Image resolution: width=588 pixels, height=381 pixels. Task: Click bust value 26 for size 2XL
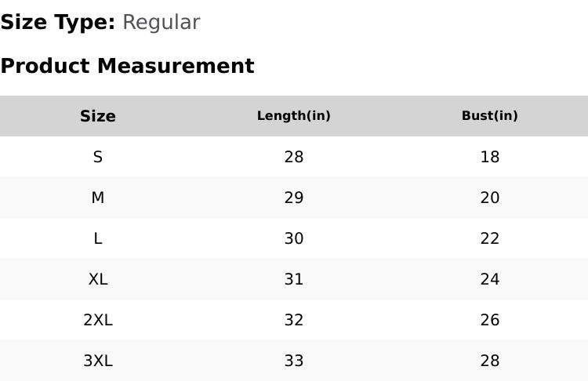(x=490, y=320)
